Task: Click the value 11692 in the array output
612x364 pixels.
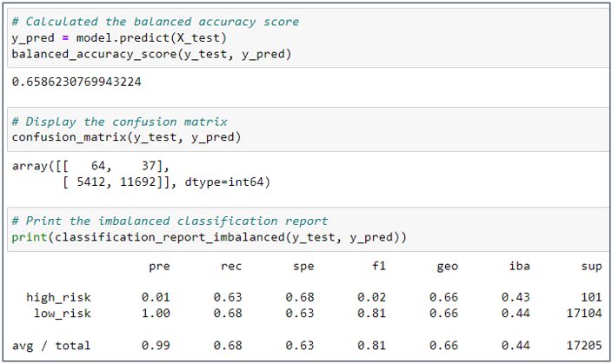Action: pyautogui.click(x=137, y=182)
